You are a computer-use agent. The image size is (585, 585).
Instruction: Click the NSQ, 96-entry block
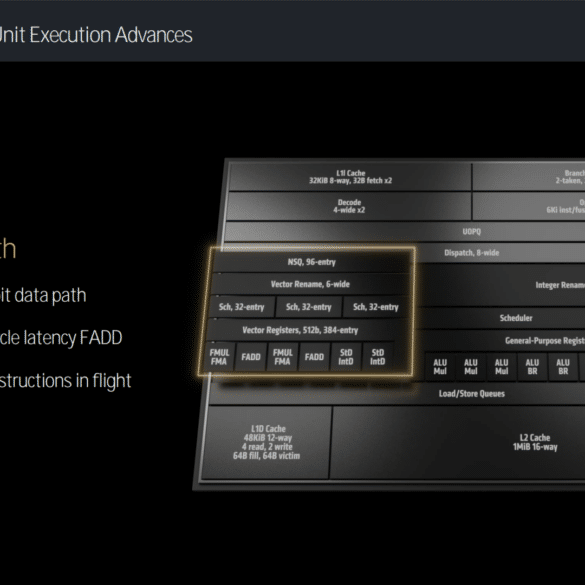(x=312, y=262)
